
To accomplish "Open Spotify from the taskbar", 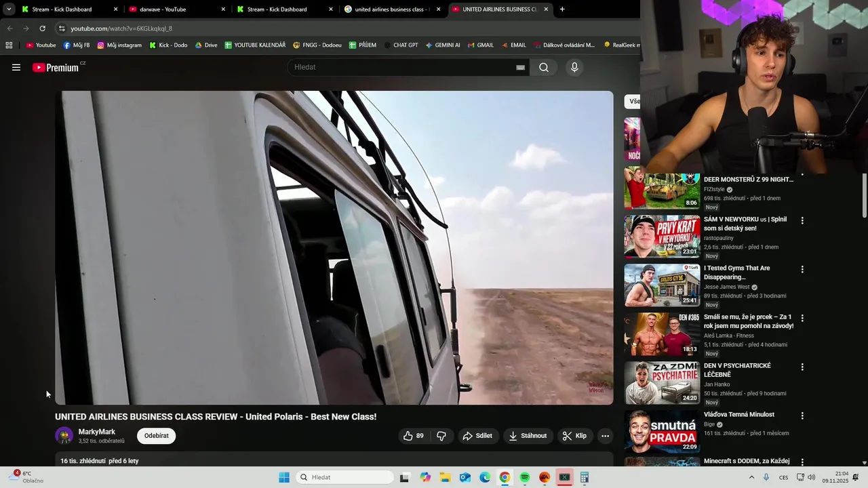I will point(525,477).
